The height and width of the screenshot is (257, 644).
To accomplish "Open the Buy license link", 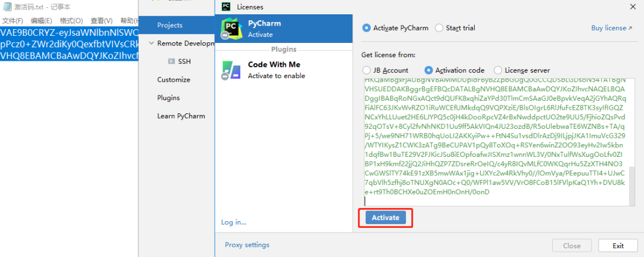I will pyautogui.click(x=612, y=28).
